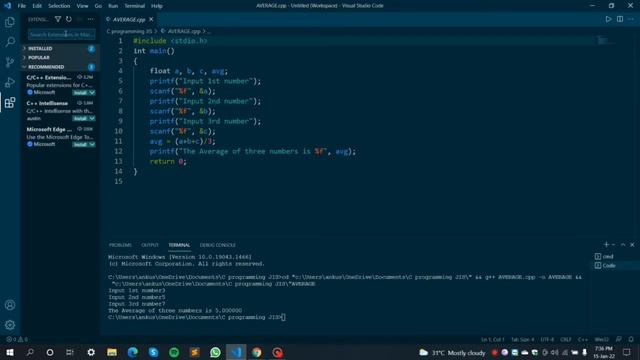The image size is (640, 360).
Task: Open the Selection menu
Action: pyautogui.click(x=59, y=6)
